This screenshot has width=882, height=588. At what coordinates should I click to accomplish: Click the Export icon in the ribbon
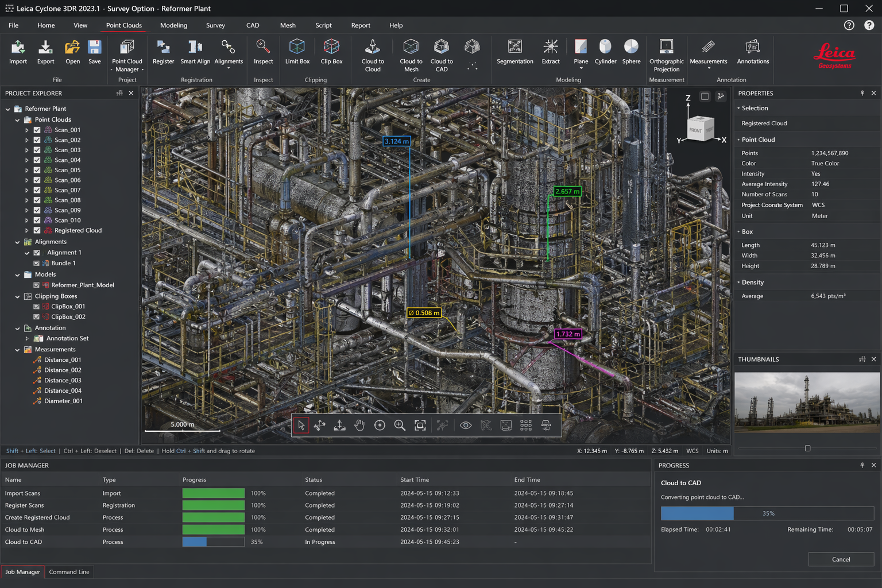45,52
